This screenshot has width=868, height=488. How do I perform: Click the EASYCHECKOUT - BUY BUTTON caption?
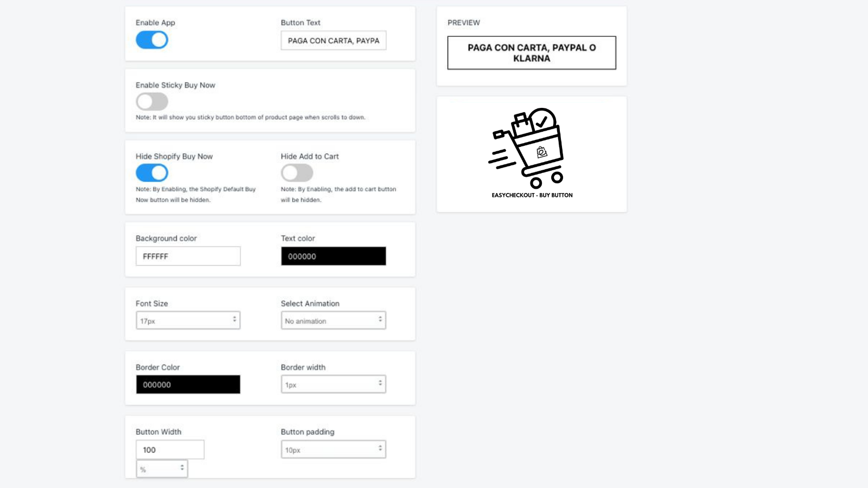point(532,195)
